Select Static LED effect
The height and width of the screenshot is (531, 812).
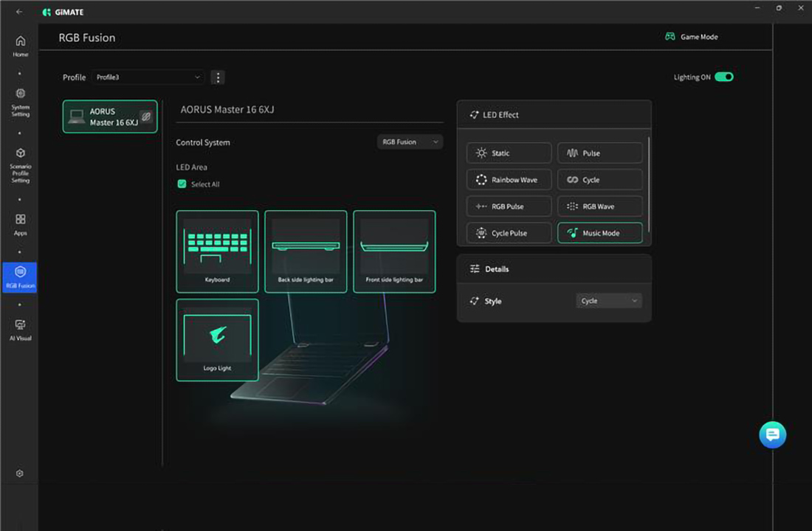(x=509, y=153)
